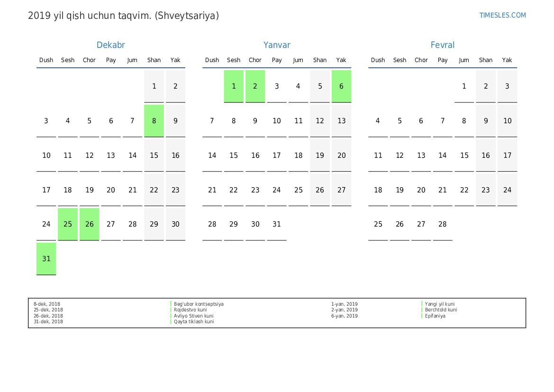Click highlighted day 1 in Yanvar
Viewport: 554px width, 392px height.
click(x=234, y=86)
